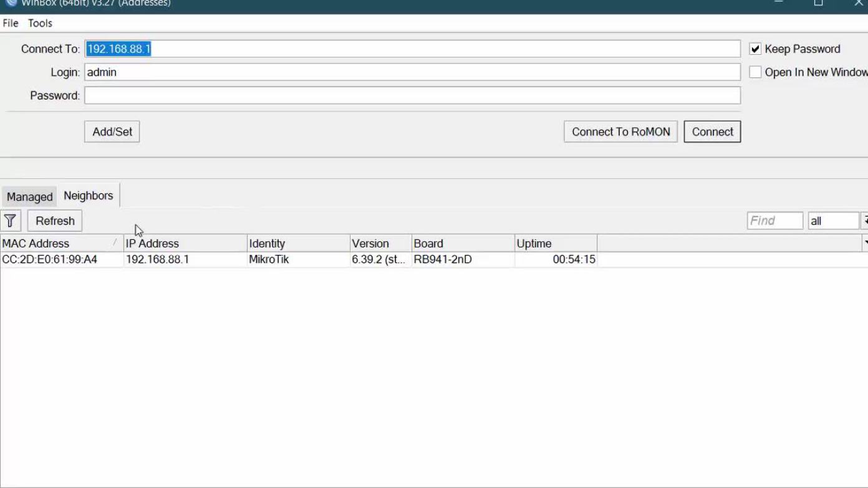
Task: Select IP 192.168.88.1 in neighbors list
Action: point(157,259)
